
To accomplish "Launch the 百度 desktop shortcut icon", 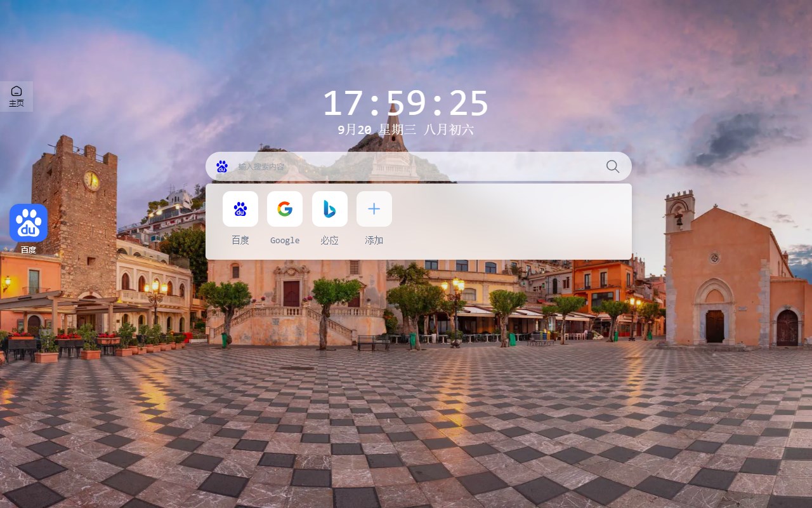I will (29, 223).
